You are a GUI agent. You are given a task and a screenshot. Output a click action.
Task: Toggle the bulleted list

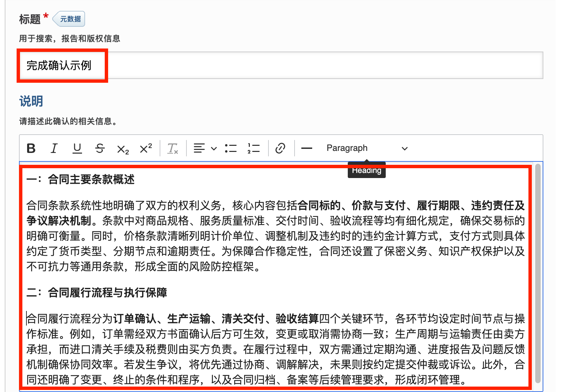point(230,148)
